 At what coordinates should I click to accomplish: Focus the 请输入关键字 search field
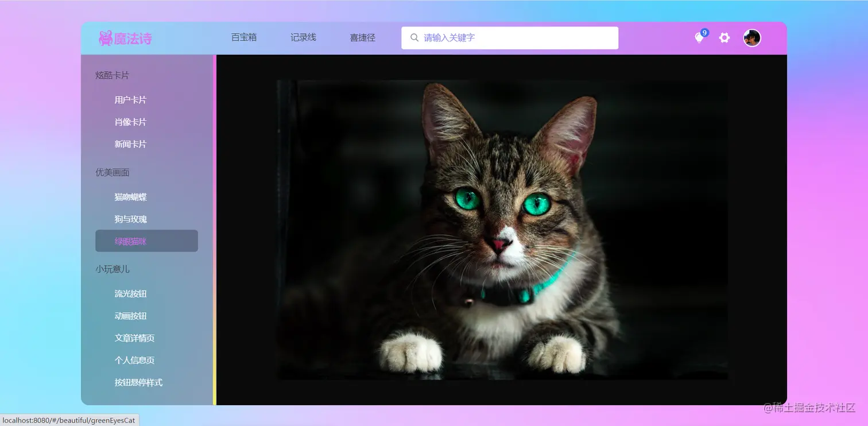click(x=510, y=38)
